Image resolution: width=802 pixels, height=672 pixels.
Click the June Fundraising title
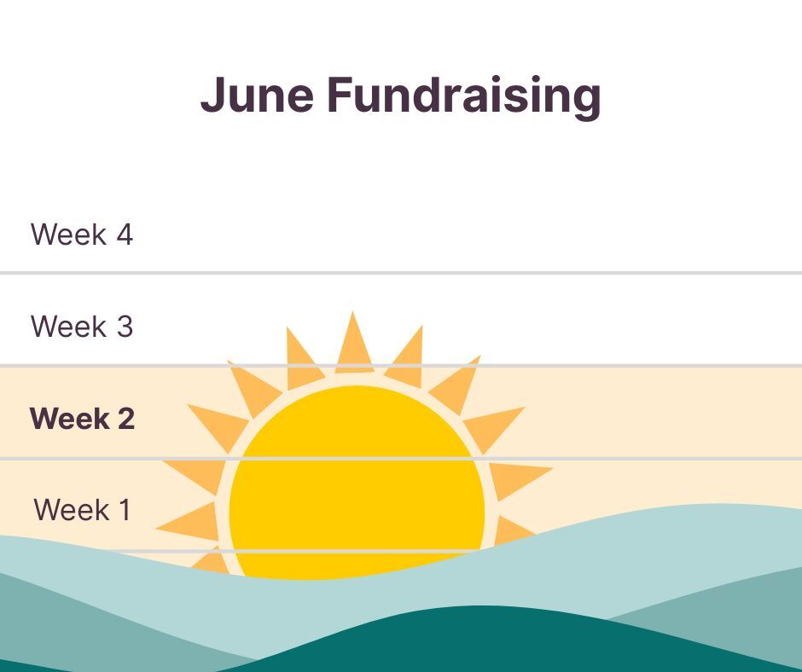pyautogui.click(x=400, y=96)
